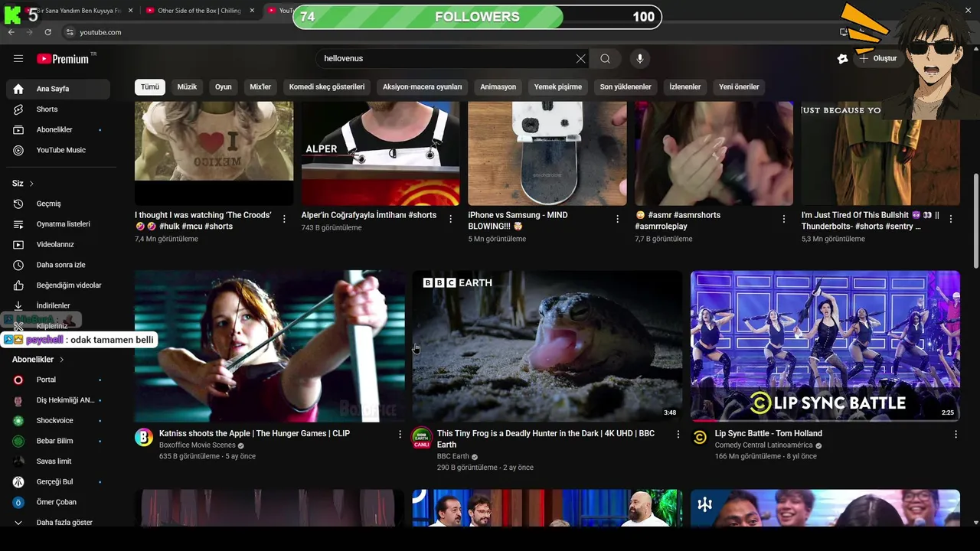Open Abonelikler subscriptions page
The height and width of the screenshot is (551, 980).
58,130
